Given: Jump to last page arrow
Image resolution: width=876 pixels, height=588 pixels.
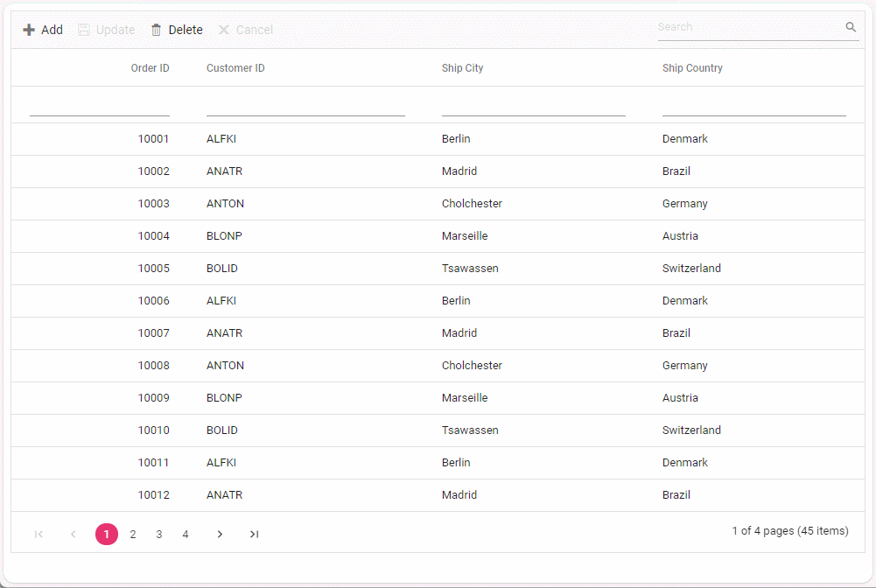Looking at the screenshot, I should [254, 535].
